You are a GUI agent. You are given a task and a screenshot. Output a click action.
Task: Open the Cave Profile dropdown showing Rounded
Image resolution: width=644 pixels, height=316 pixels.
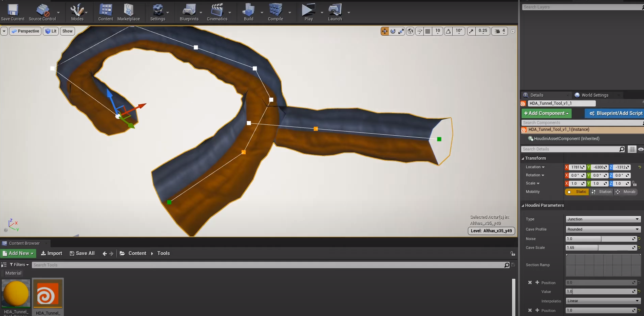pos(603,230)
